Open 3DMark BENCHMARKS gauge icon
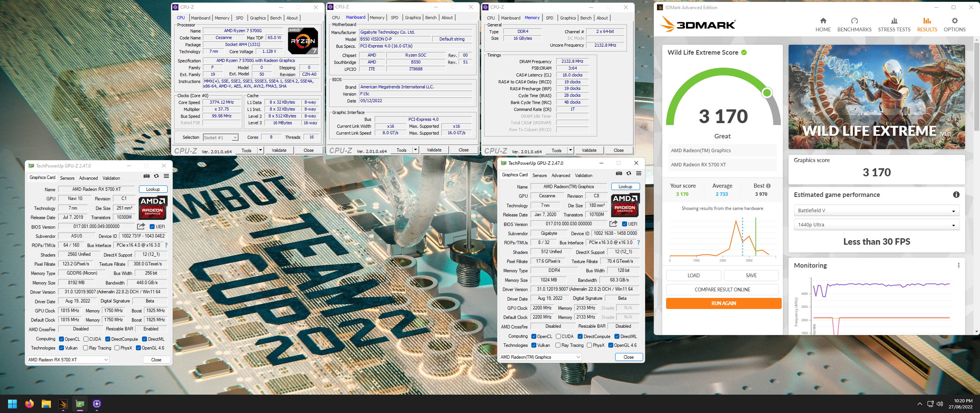This screenshot has height=413, width=980. pos(854,21)
